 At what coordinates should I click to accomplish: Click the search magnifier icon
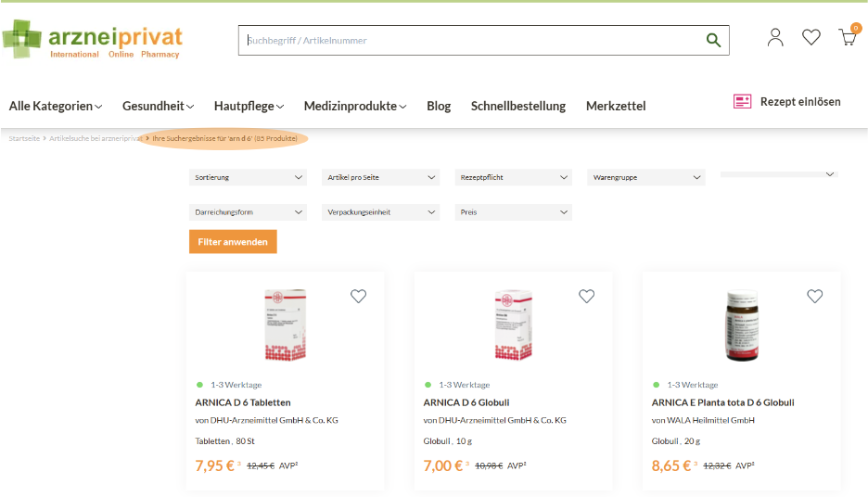(x=713, y=40)
